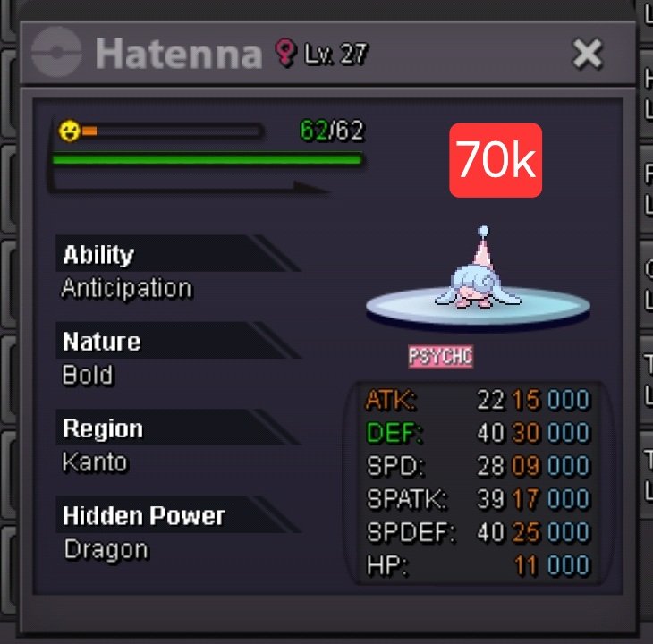Click the Anticipation ability text
Viewport: 653px width, 644px height.
pos(127,288)
